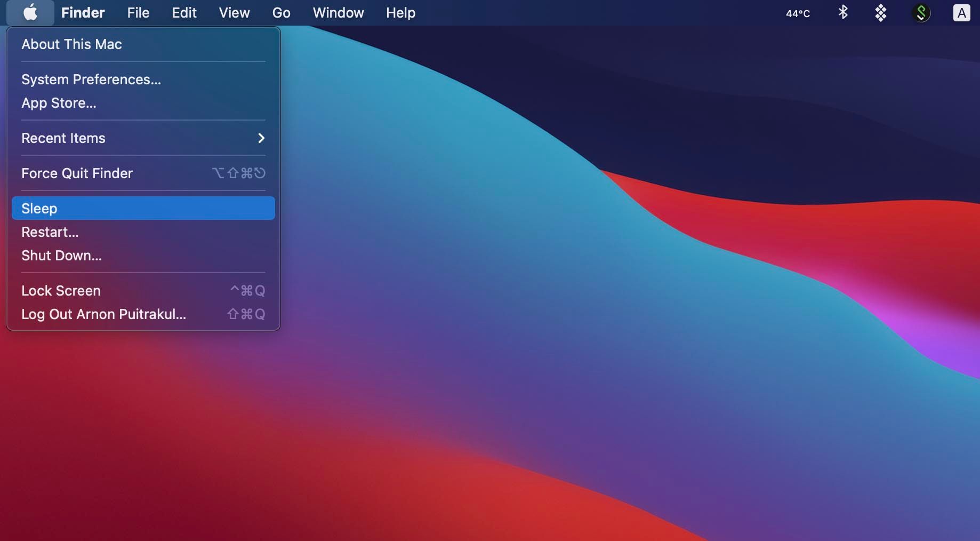Open the Finder menu
Viewport: 980px width, 541px height.
[83, 12]
